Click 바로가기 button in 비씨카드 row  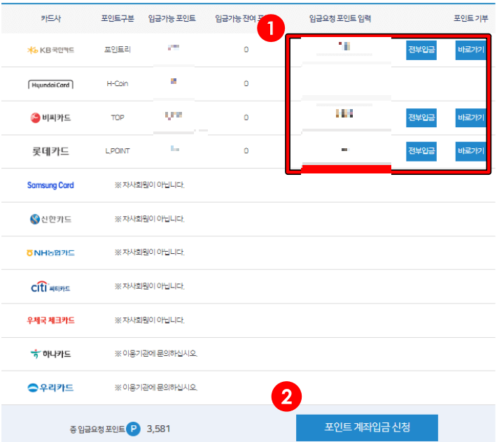point(470,117)
